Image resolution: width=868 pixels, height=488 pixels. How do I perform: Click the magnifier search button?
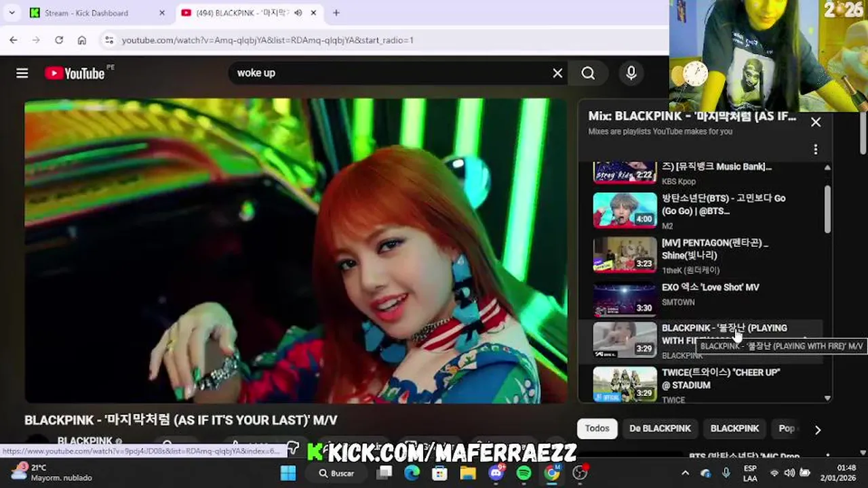[x=588, y=73]
